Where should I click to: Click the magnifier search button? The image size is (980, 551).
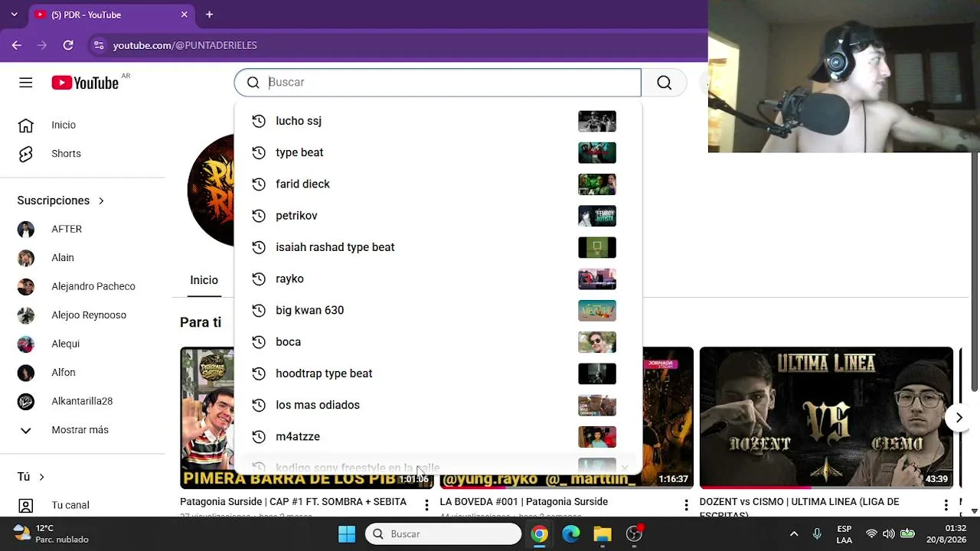[x=665, y=83]
